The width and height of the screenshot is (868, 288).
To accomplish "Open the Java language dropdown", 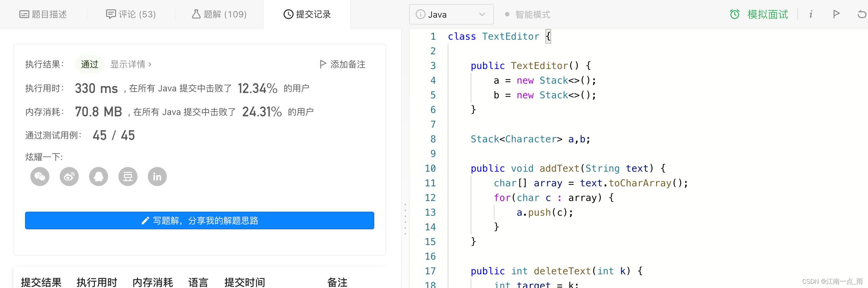I will [451, 14].
